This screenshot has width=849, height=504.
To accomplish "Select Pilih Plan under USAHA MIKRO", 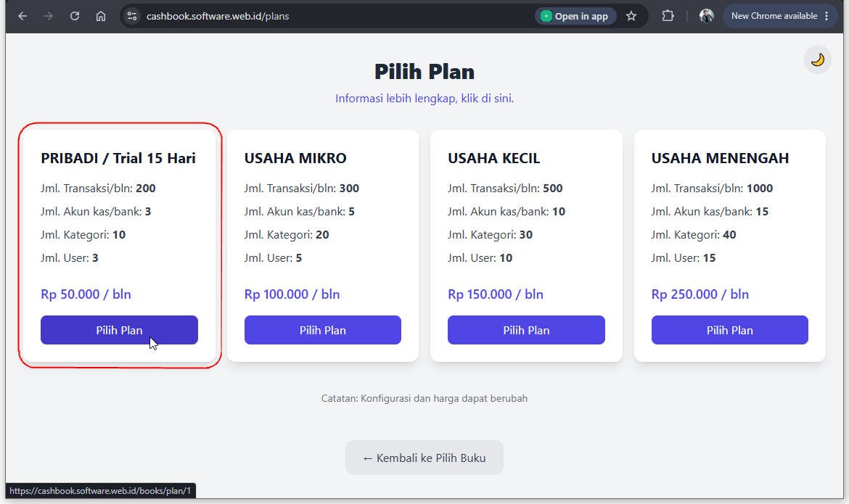I will coord(323,330).
